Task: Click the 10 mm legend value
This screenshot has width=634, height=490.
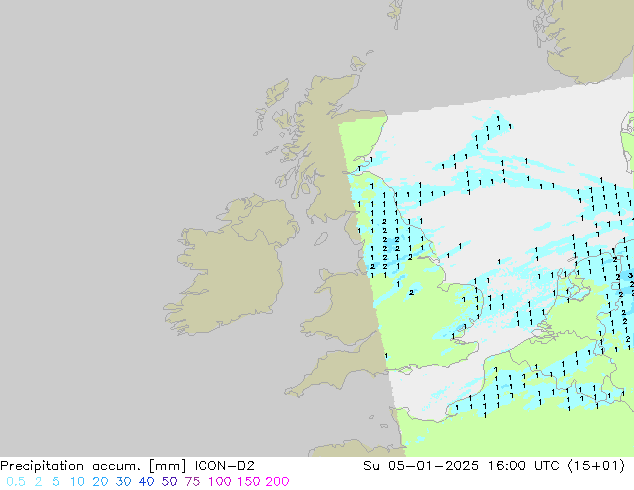Action: click(77, 482)
